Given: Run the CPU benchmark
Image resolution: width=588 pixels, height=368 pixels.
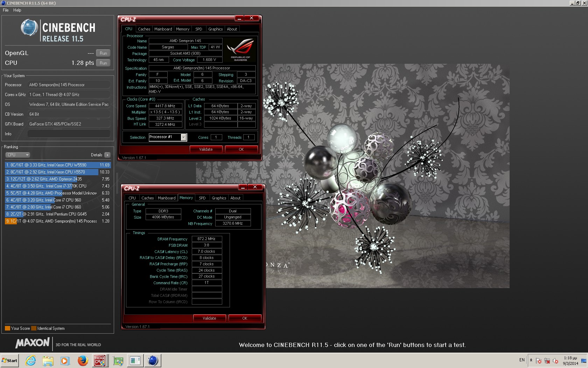Looking at the screenshot, I should pos(103,63).
